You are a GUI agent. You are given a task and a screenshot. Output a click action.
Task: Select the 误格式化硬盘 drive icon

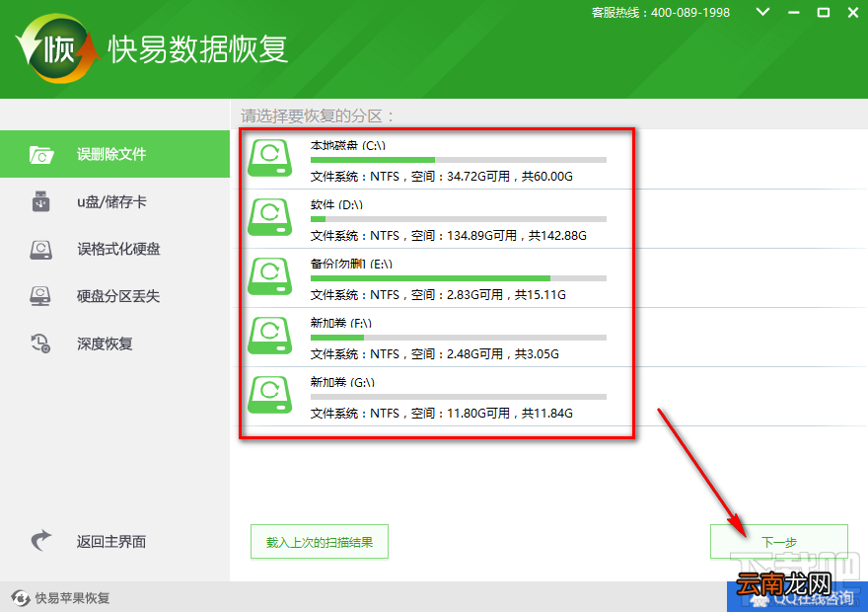[x=41, y=249]
